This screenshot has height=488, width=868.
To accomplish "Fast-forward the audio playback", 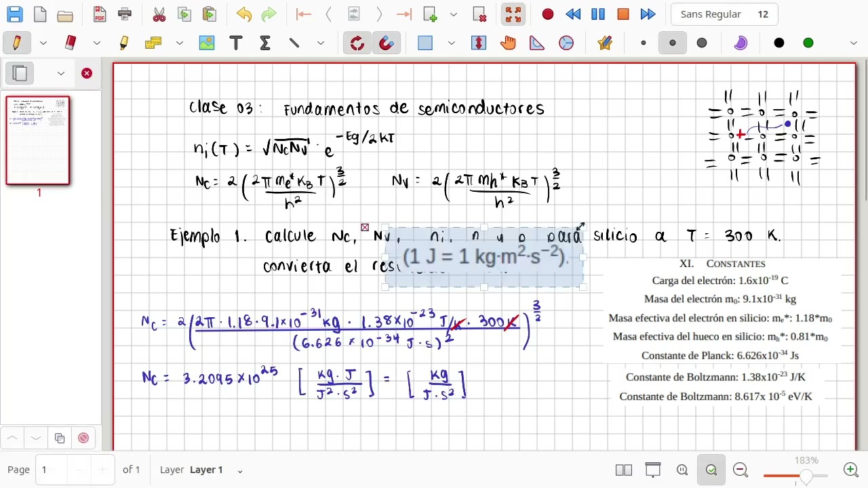I will point(648,14).
